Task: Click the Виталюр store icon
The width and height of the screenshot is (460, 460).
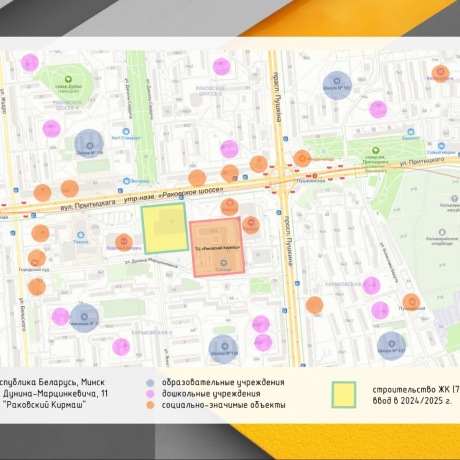Action: (x=126, y=181)
